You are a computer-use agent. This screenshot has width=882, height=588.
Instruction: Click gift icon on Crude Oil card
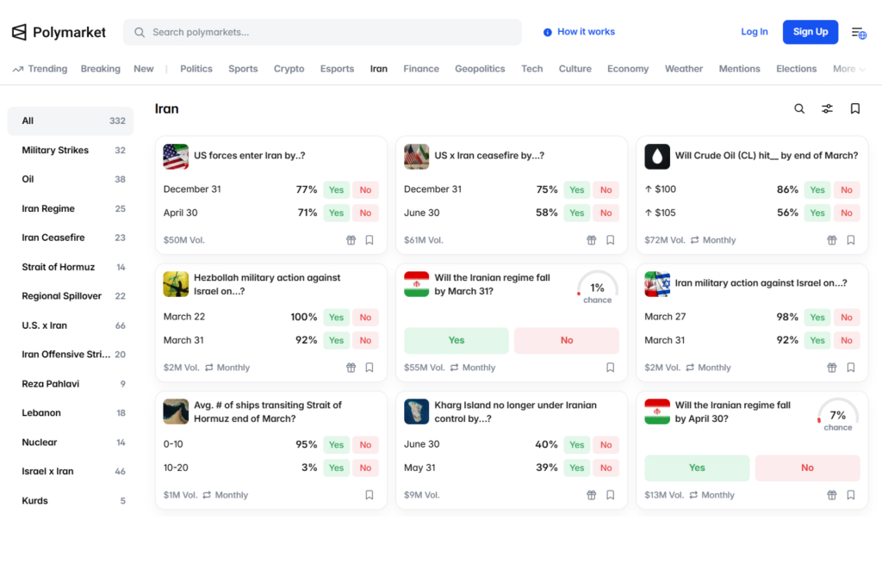[x=832, y=240]
